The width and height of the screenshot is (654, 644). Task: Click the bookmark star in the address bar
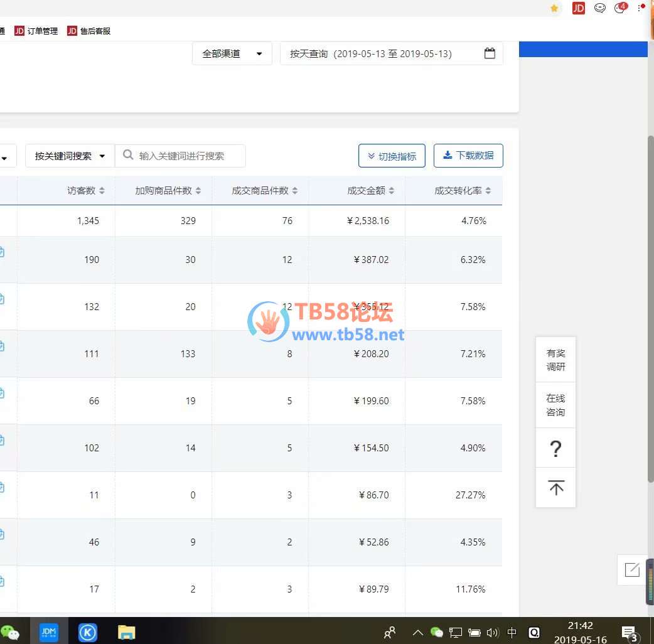click(554, 8)
